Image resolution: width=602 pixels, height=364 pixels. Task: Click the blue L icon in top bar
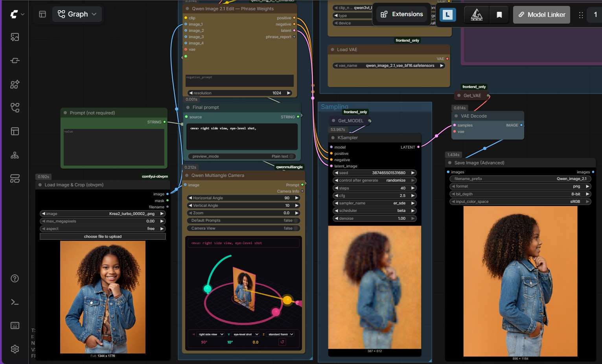tap(447, 15)
